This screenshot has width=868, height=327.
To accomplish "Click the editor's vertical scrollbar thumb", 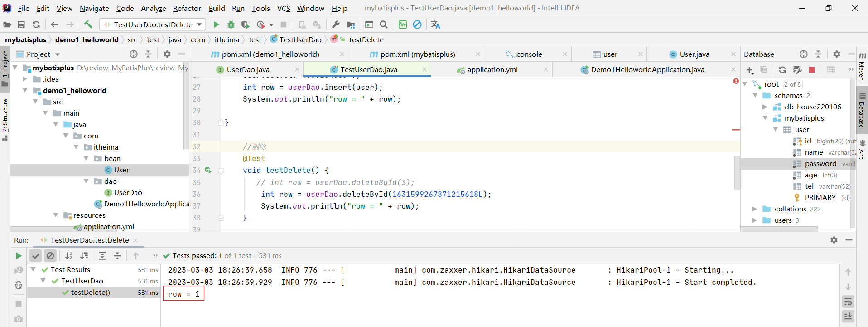I will tap(737, 173).
